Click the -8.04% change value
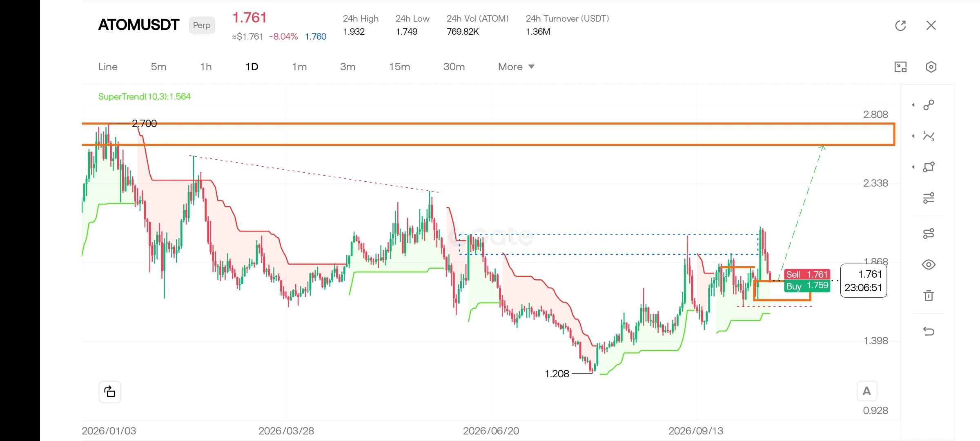This screenshot has width=980, height=441. (283, 37)
